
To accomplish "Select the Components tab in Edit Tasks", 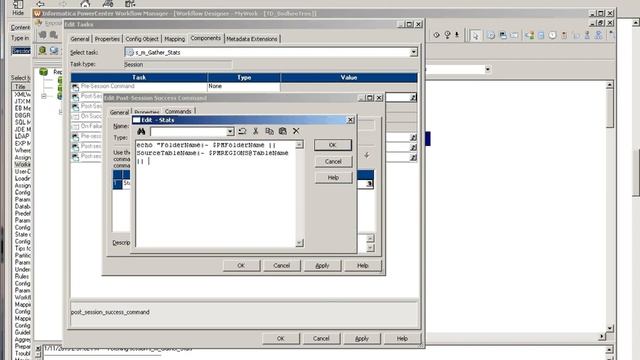I will pos(205,38).
